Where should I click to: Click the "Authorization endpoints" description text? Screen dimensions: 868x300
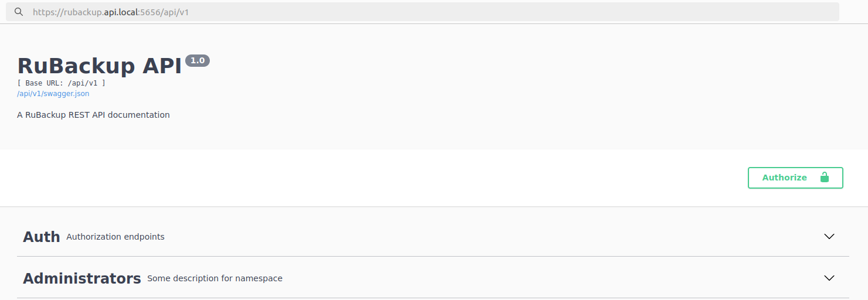[x=115, y=237]
